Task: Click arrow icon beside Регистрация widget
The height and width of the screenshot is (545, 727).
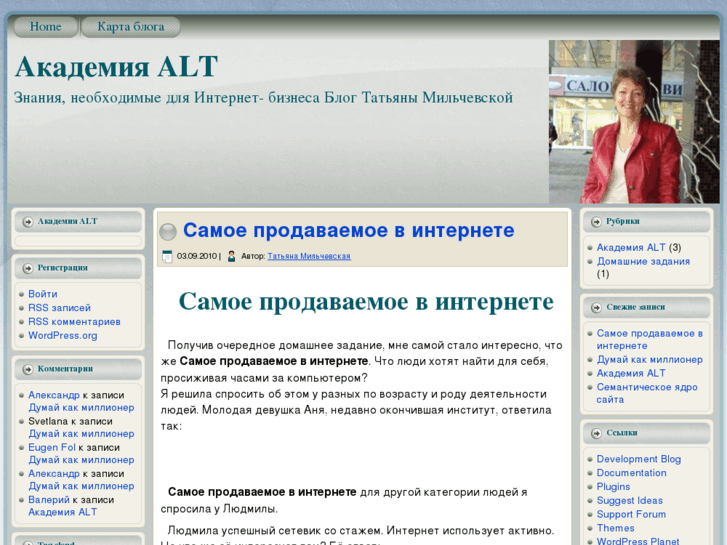Action: 28,268
